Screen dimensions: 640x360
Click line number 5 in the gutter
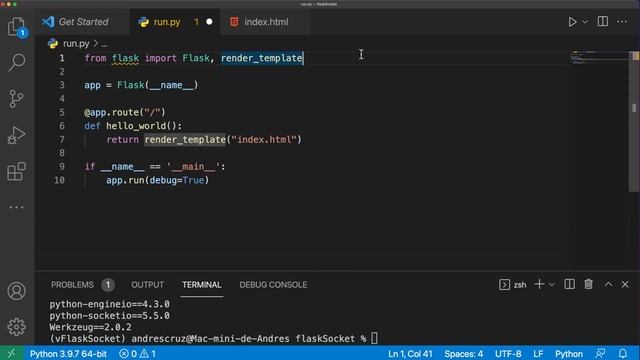pos(62,112)
